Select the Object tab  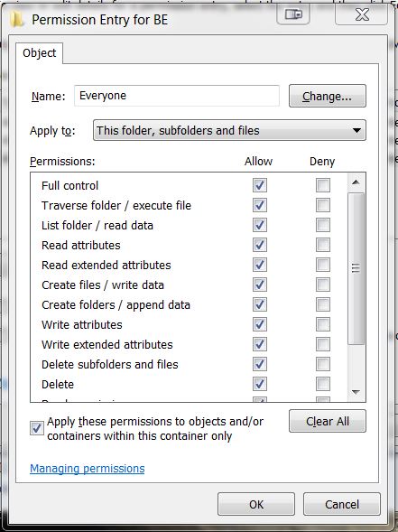point(40,53)
